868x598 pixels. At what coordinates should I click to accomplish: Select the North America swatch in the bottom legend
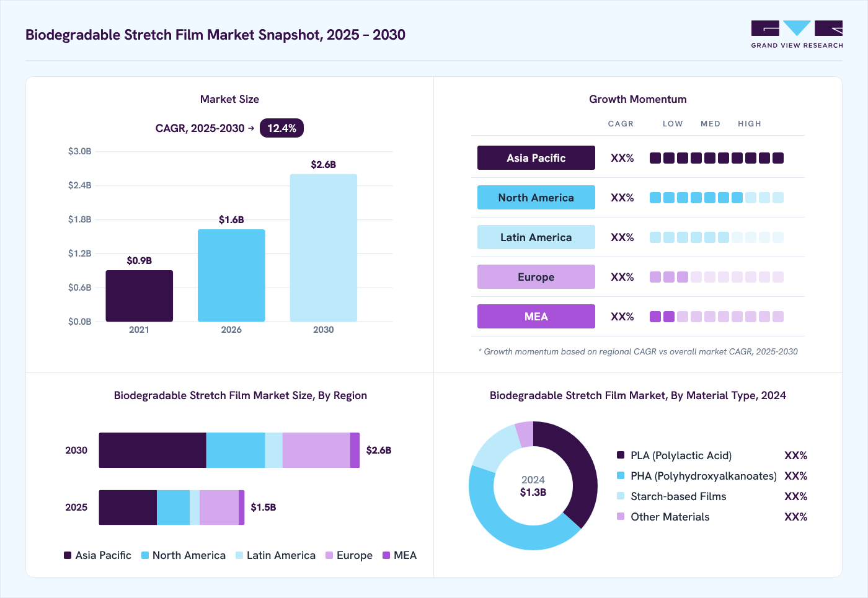[x=145, y=555]
